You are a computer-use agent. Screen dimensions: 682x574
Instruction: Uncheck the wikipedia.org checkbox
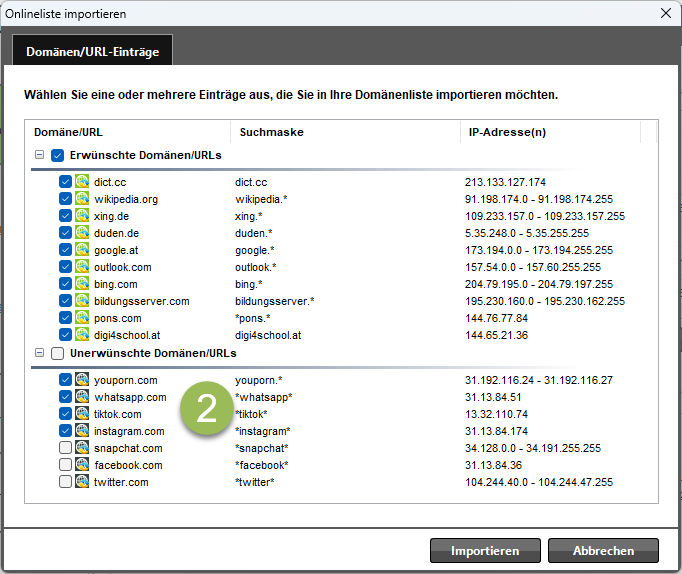(65, 199)
